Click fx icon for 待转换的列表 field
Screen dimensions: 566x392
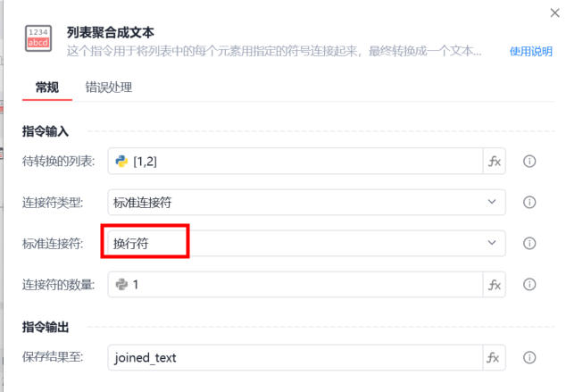[495, 161]
